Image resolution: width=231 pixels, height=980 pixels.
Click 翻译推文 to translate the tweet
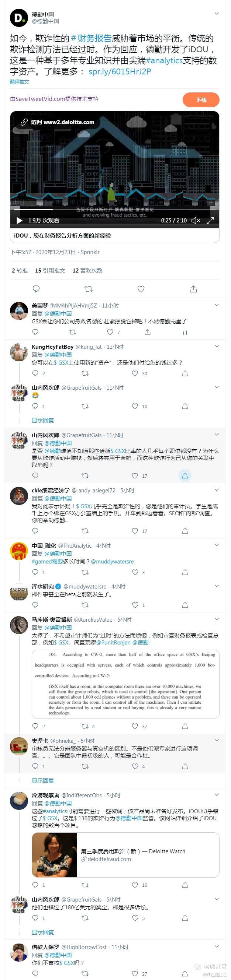20,82
